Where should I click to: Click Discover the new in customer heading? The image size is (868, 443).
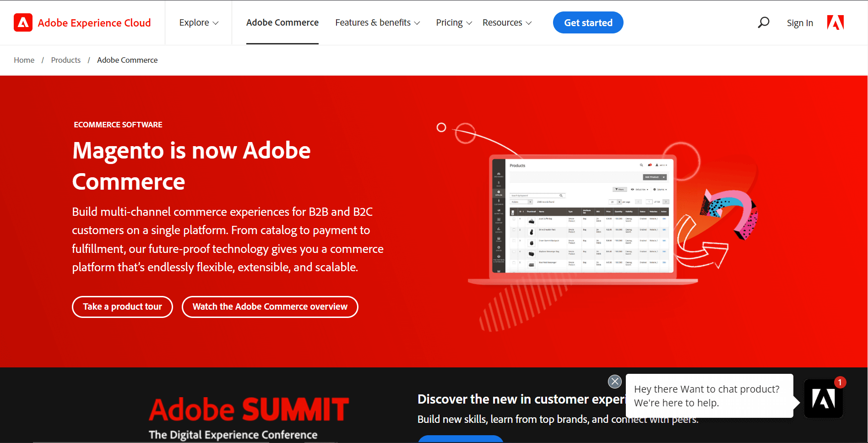(x=521, y=399)
